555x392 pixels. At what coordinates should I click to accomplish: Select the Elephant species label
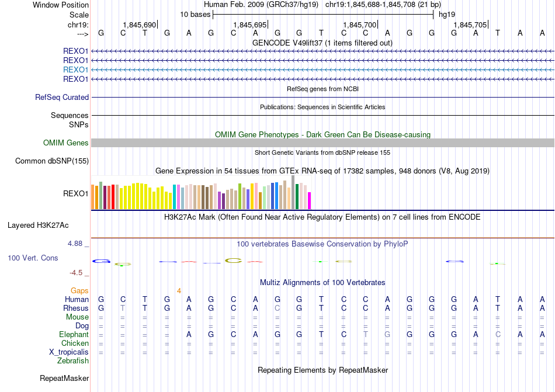(74, 335)
